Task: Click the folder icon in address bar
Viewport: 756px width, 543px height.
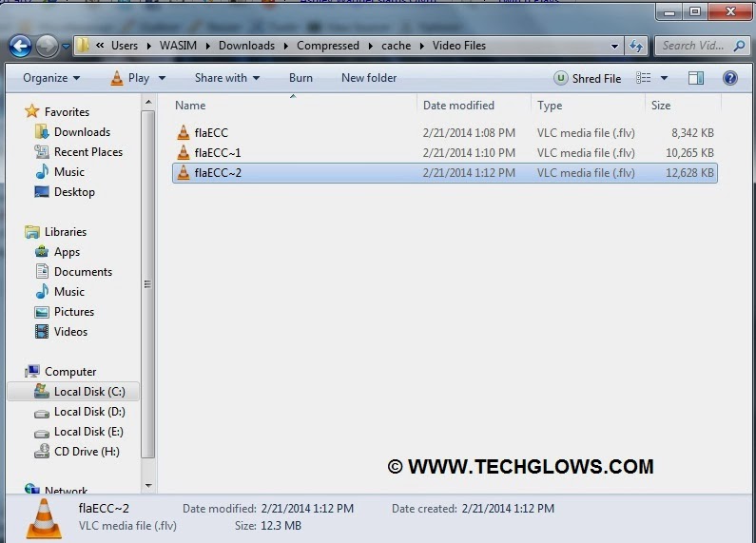Action: (83, 46)
